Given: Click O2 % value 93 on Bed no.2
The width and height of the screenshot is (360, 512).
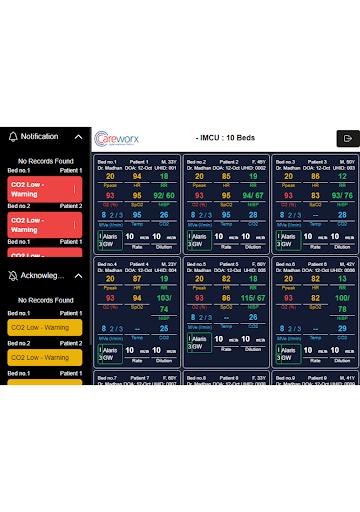Looking at the screenshot, I should point(199,196).
